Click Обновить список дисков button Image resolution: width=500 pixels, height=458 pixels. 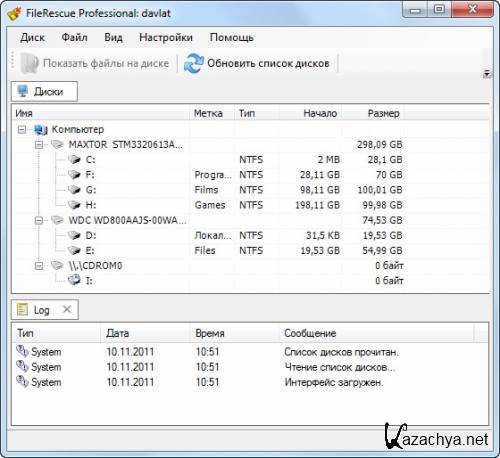tap(257, 63)
